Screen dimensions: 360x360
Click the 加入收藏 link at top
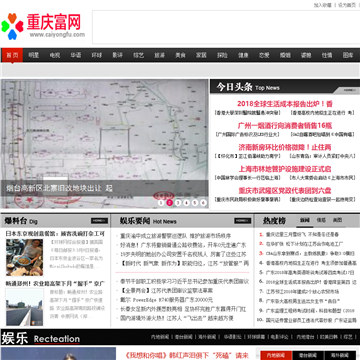tap(323, 5)
